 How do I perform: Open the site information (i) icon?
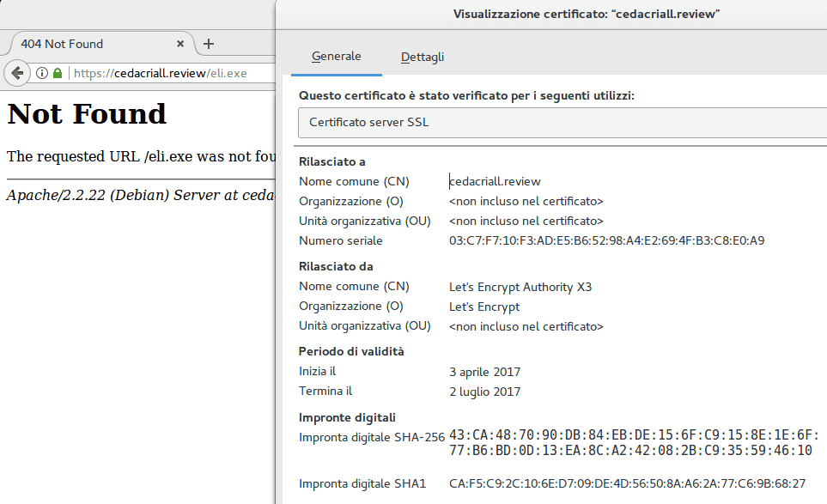pyautogui.click(x=41, y=73)
